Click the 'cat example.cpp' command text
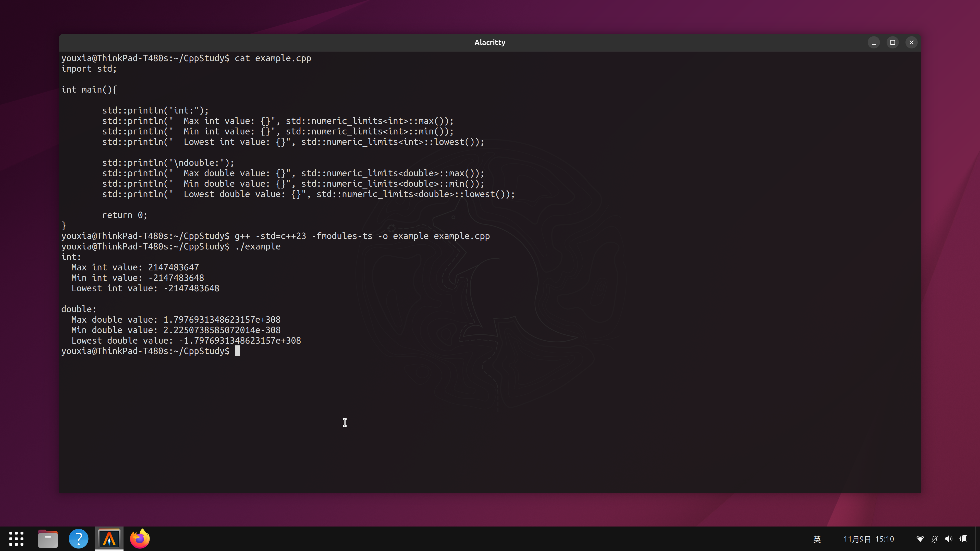 (x=273, y=58)
